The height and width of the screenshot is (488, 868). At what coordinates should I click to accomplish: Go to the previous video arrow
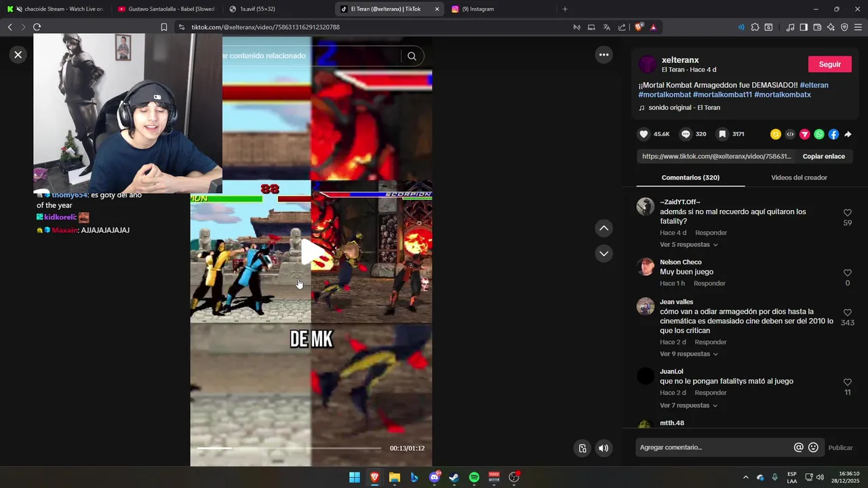(604, 228)
